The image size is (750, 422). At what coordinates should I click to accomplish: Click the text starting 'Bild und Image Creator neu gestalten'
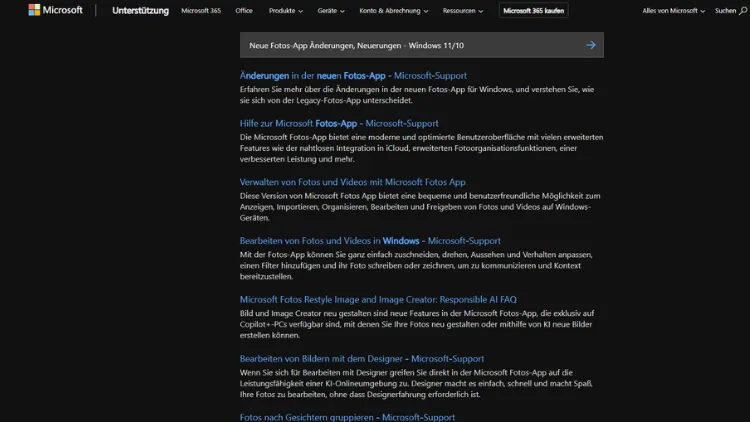click(417, 324)
